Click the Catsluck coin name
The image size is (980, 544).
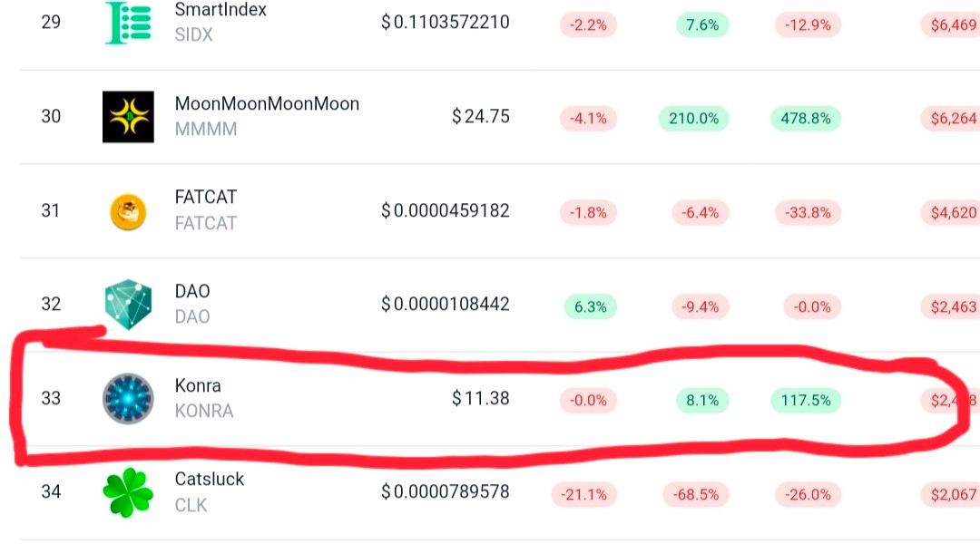[210, 479]
